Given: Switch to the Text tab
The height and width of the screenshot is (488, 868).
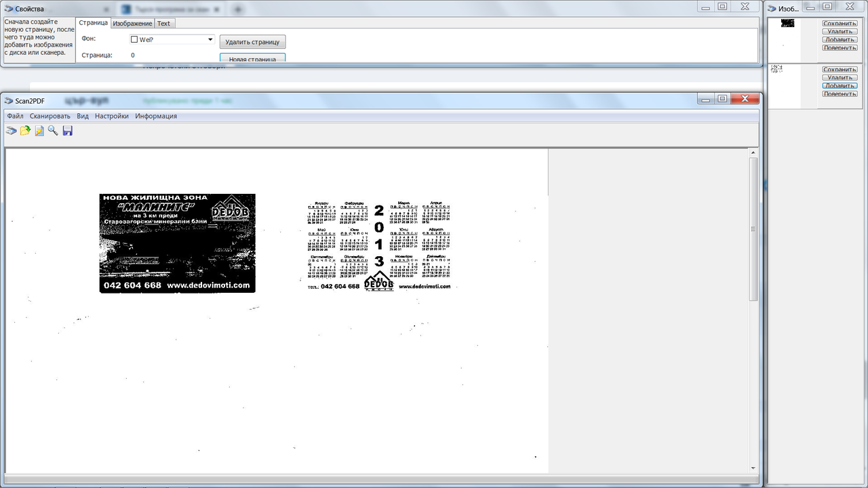Looking at the screenshot, I should click(164, 24).
